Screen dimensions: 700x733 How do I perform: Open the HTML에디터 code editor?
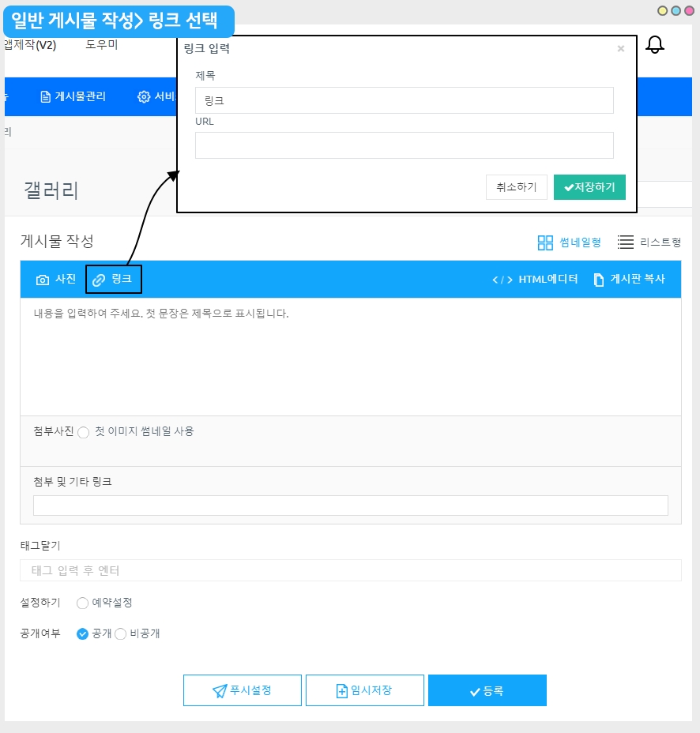tap(535, 279)
